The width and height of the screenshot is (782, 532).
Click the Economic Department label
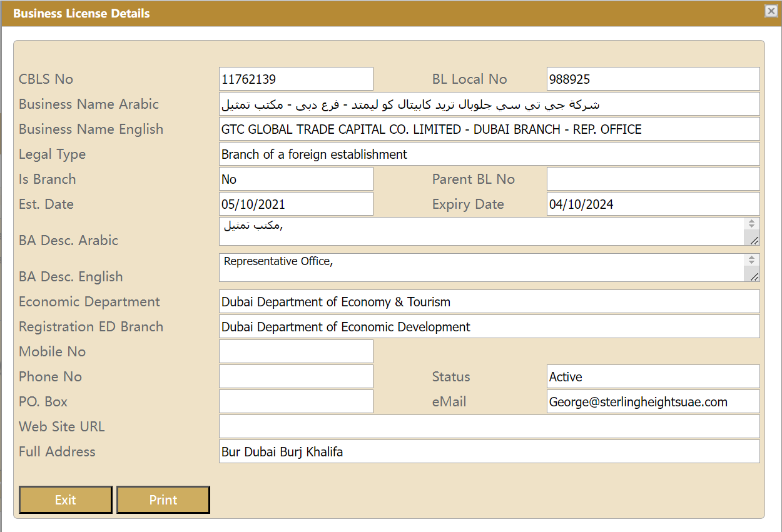point(89,302)
